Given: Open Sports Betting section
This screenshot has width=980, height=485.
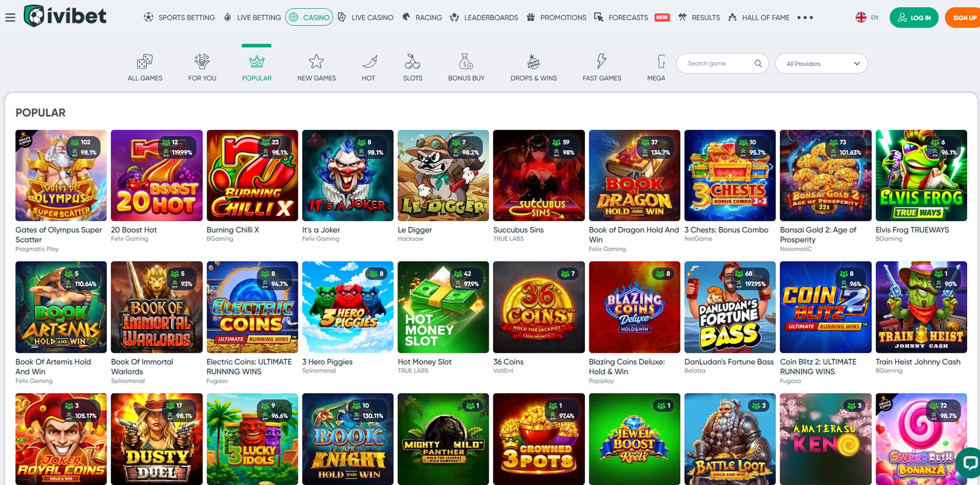Looking at the screenshot, I should coord(179,18).
